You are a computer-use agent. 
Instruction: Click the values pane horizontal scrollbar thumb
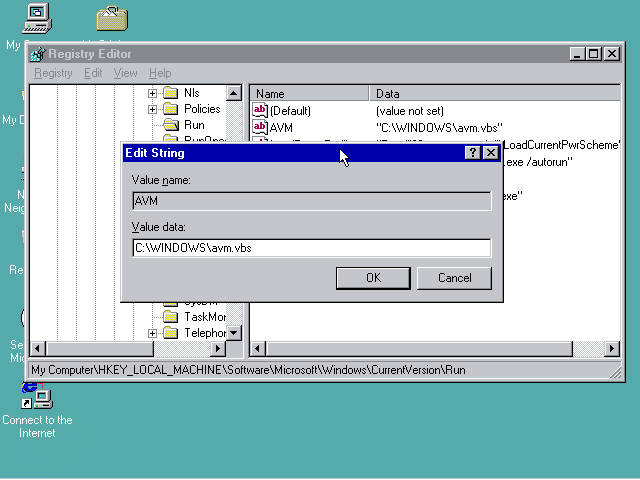tap(420, 349)
